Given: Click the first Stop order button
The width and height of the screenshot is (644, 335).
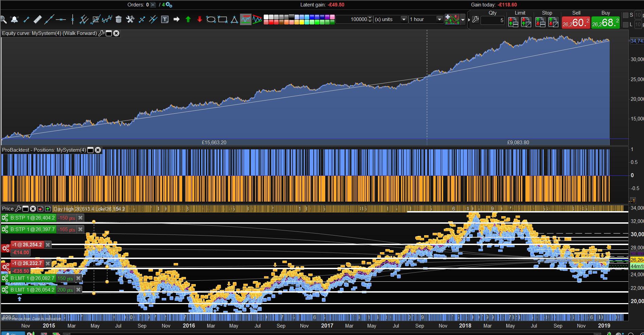Looking at the screenshot, I should [x=540, y=22].
